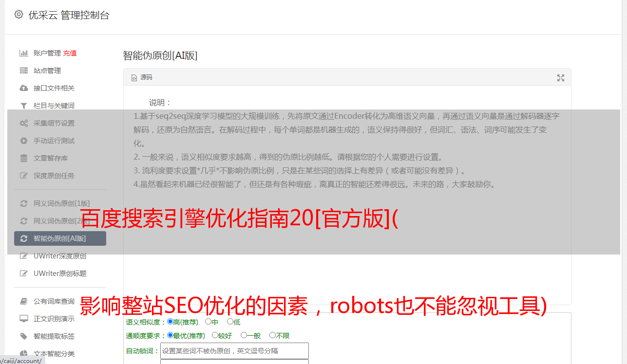Open the 智能提取标签 menu item
This screenshot has height=364, width=627.
pyautogui.click(x=54, y=336)
